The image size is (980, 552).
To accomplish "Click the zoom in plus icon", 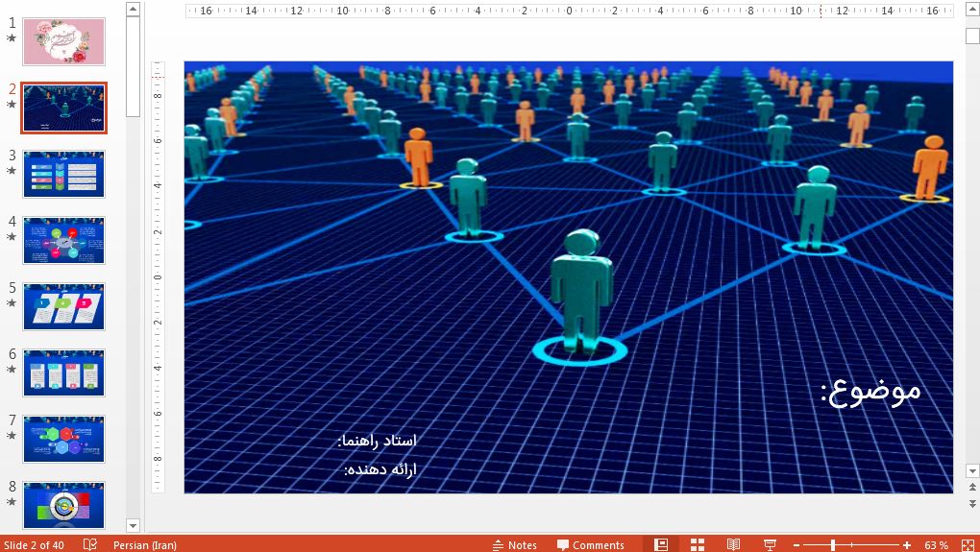I will (907, 544).
